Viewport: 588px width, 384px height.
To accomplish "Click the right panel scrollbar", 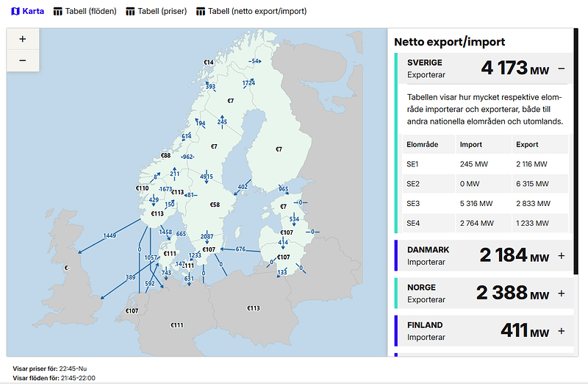I will point(576,151).
